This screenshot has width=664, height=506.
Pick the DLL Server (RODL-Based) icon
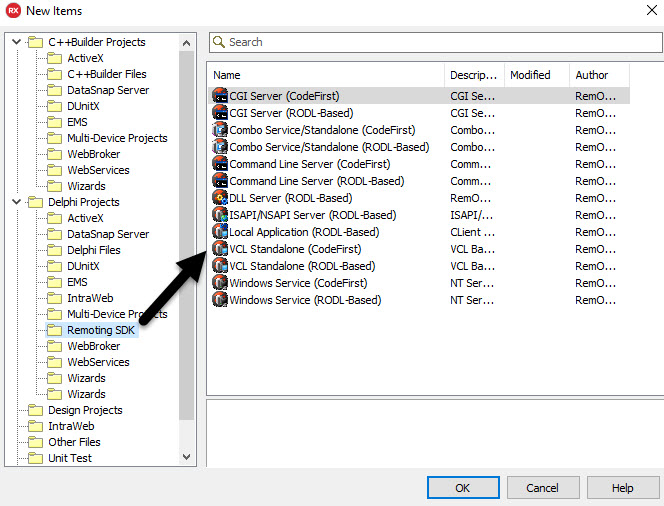[x=220, y=198]
